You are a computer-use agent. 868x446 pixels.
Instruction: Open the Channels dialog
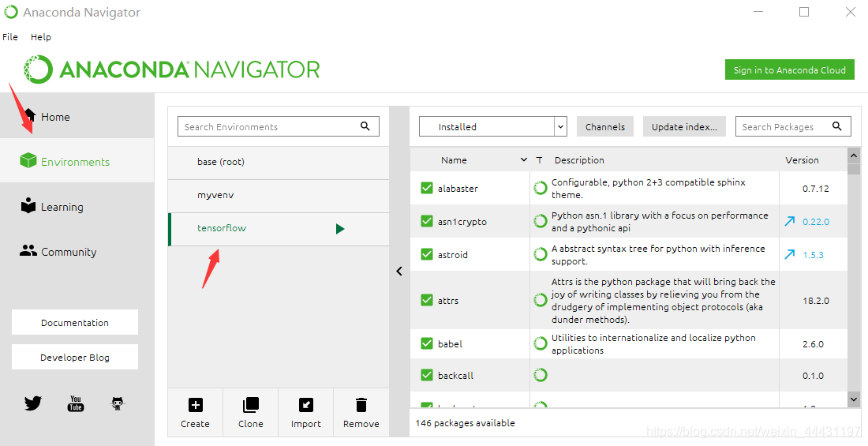point(605,126)
